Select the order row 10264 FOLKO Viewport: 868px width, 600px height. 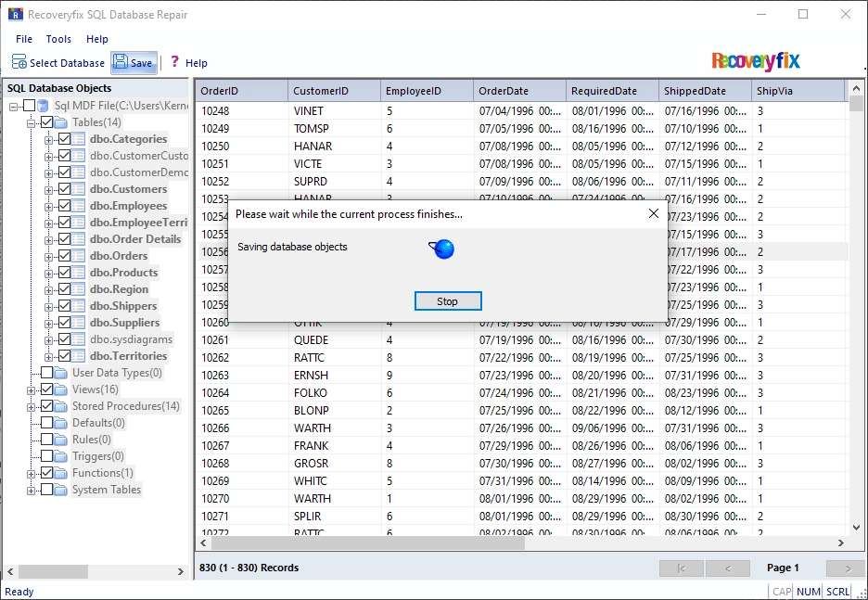520,393
